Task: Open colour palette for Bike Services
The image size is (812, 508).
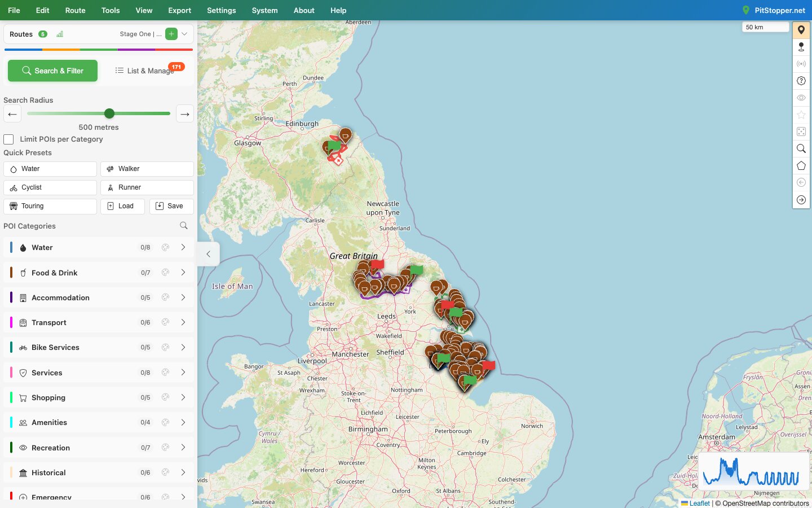Action: coord(165,347)
